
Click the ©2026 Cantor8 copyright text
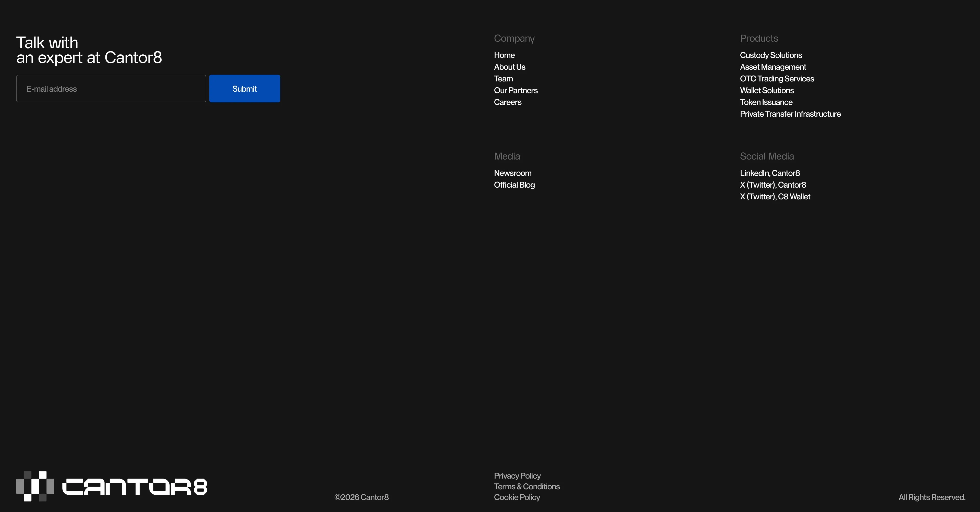click(361, 497)
